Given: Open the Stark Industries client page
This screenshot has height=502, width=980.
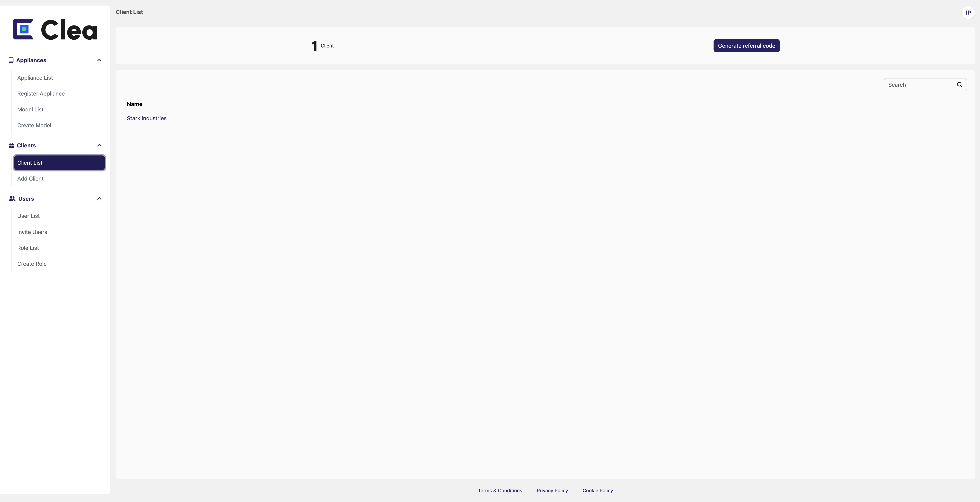Looking at the screenshot, I should click(x=147, y=118).
